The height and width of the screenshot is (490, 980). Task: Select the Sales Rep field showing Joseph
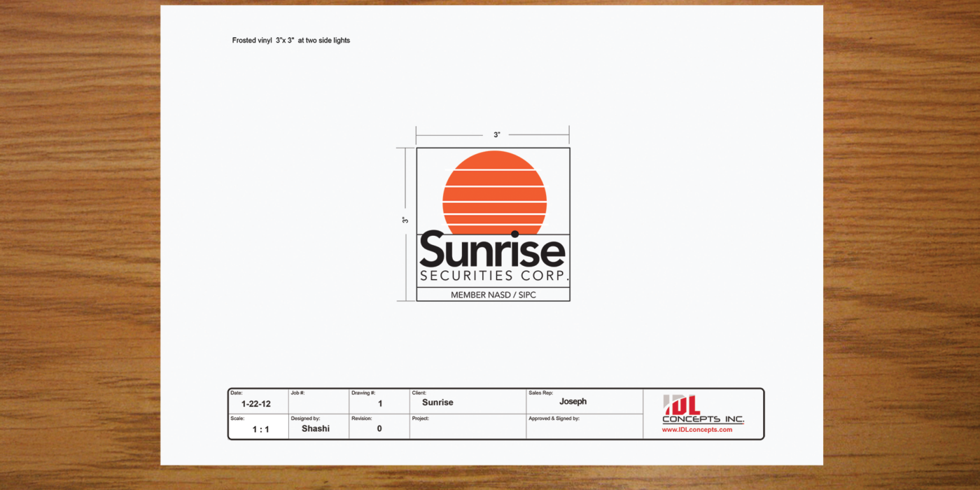point(573,402)
